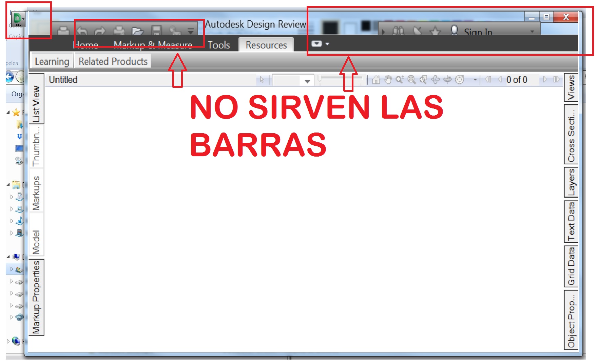Collapse the Libraries group in Explorer sidebar

click(x=8, y=185)
